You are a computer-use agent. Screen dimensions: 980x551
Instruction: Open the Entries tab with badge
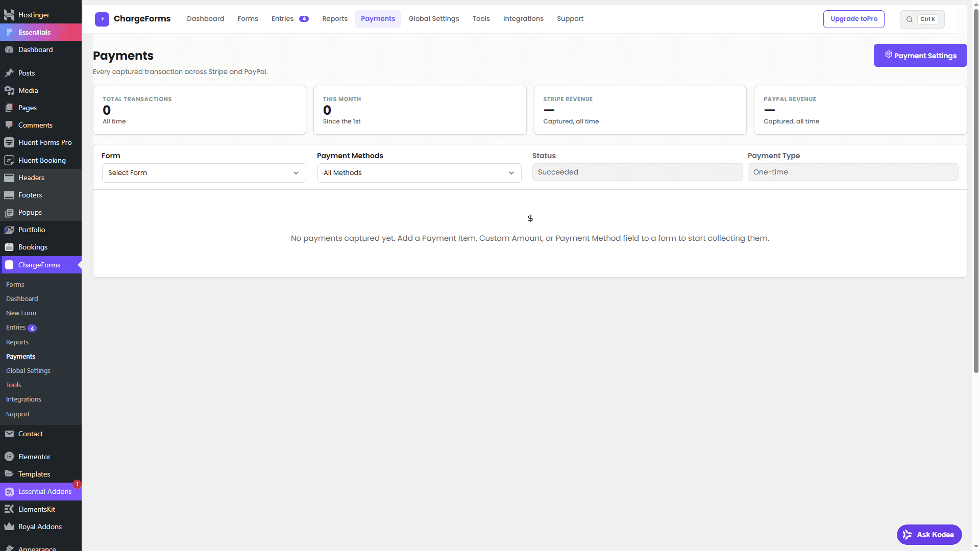pyautogui.click(x=290, y=19)
